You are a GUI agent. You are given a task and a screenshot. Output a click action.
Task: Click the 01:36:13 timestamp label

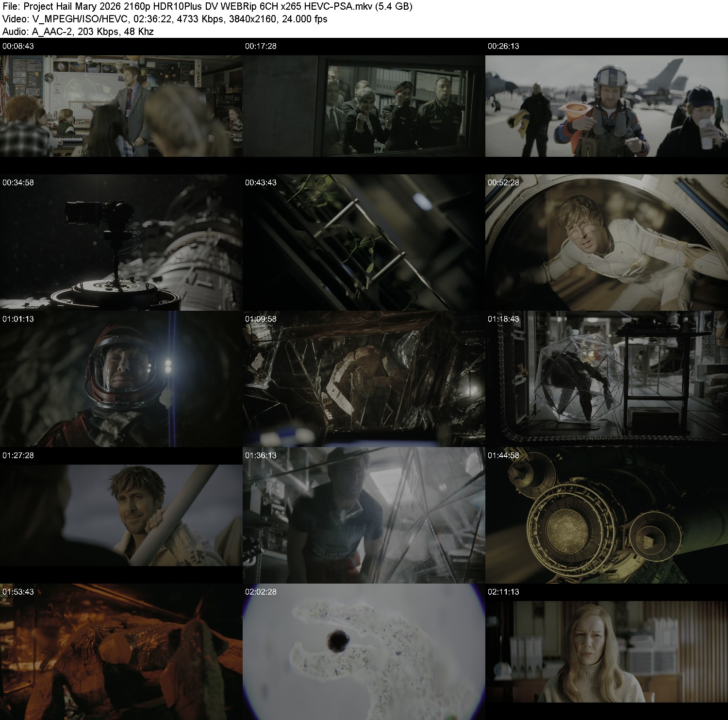[261, 455]
